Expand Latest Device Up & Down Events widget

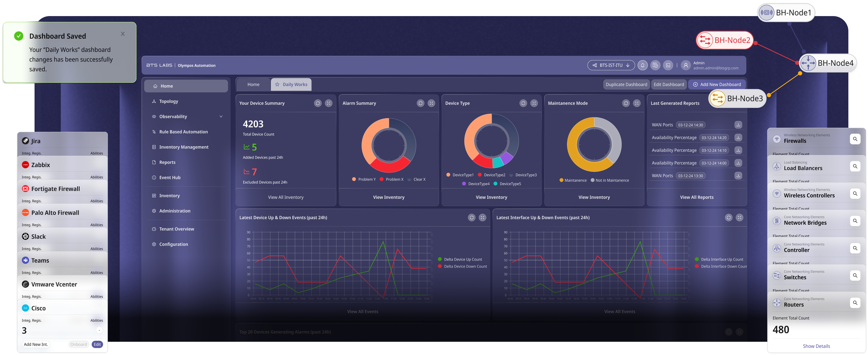click(482, 218)
